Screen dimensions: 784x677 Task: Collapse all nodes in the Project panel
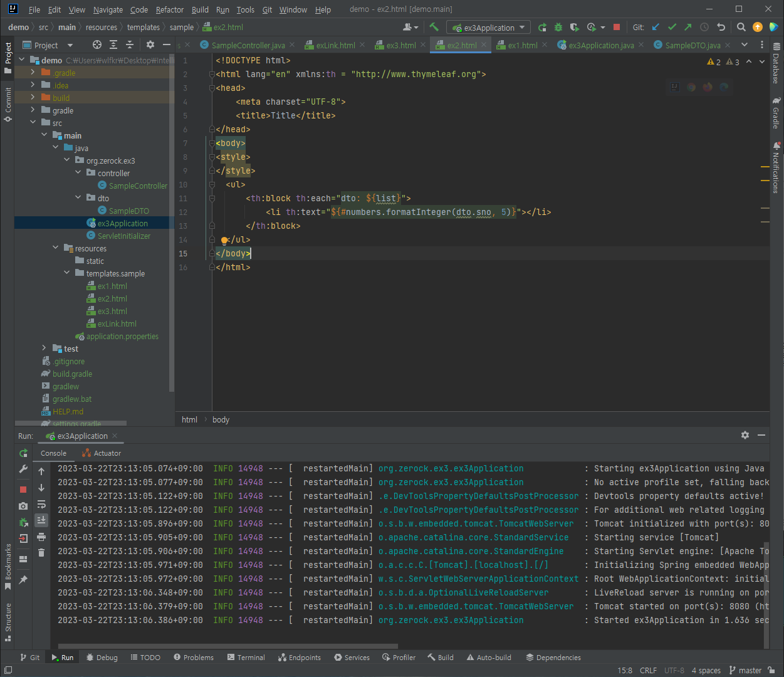[x=130, y=45]
